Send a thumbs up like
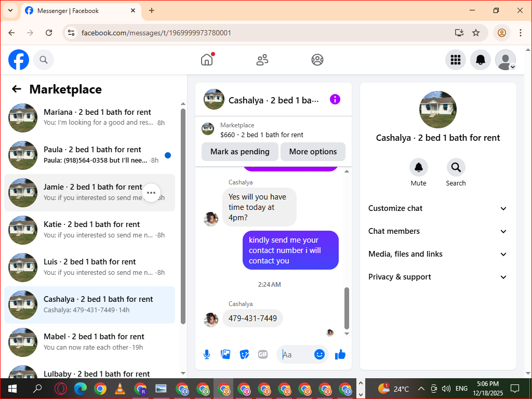The height and width of the screenshot is (399, 532). 340,354
